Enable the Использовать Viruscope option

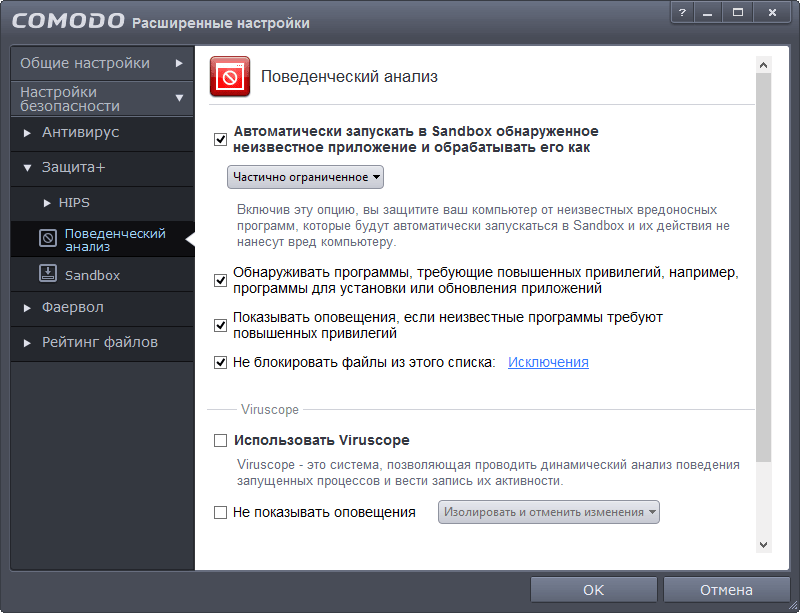[x=220, y=438]
